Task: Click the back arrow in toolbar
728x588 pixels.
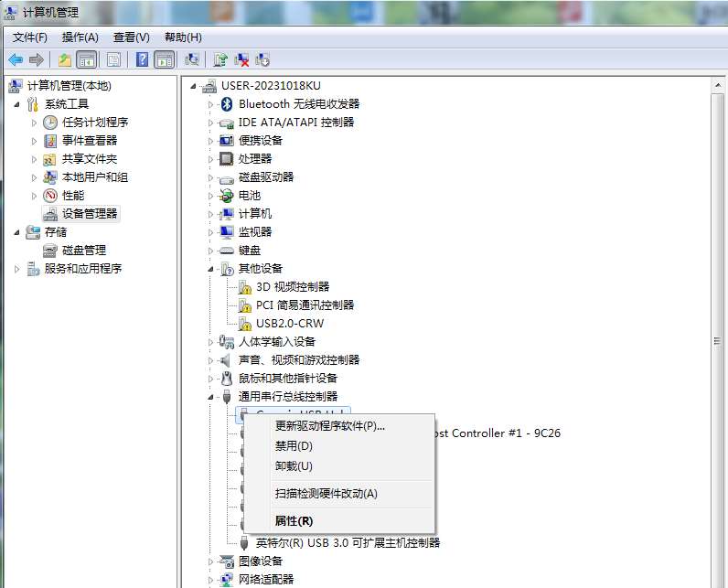Action: coord(16,59)
